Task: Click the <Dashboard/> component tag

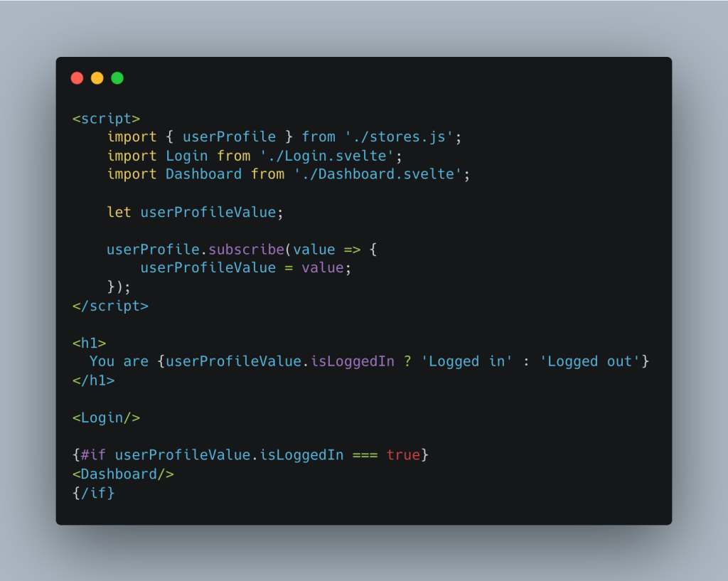Action: [x=123, y=474]
